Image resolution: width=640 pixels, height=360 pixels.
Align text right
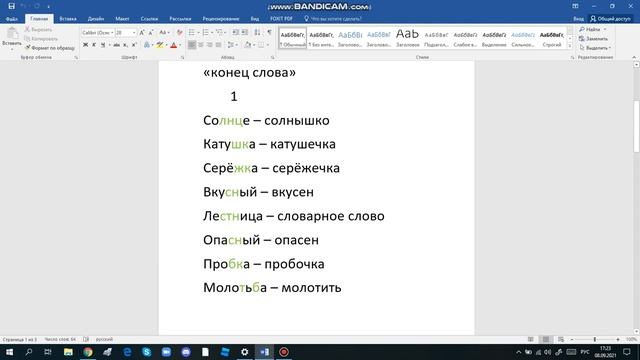210,45
